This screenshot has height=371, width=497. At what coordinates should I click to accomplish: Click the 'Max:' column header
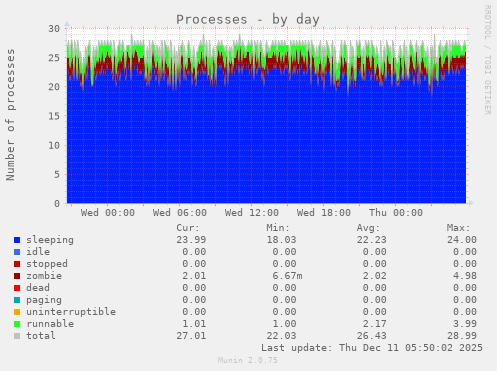coord(458,228)
